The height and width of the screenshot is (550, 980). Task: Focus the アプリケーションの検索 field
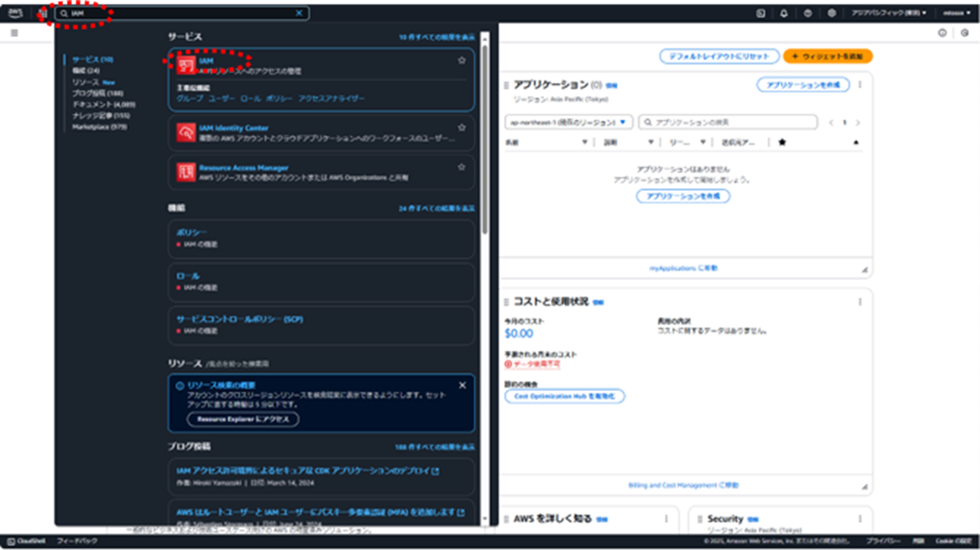[x=728, y=122]
